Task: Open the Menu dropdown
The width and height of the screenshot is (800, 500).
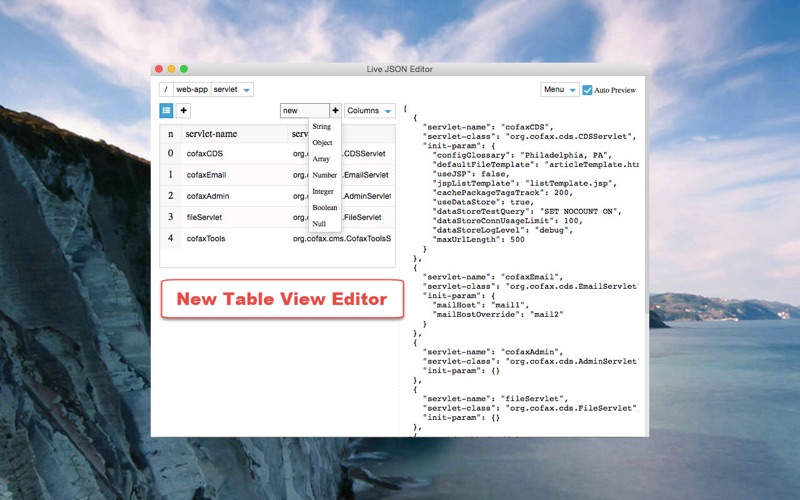Action: point(560,89)
